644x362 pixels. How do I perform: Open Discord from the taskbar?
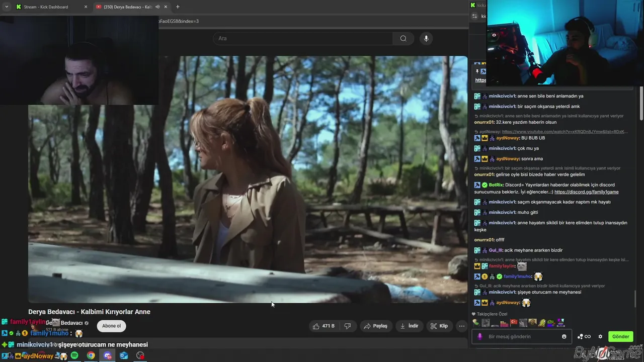point(107,355)
